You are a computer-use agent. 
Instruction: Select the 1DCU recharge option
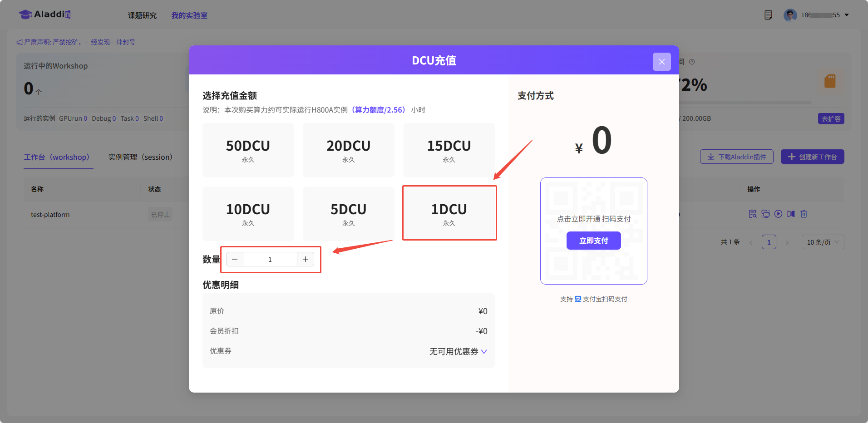[x=449, y=213]
